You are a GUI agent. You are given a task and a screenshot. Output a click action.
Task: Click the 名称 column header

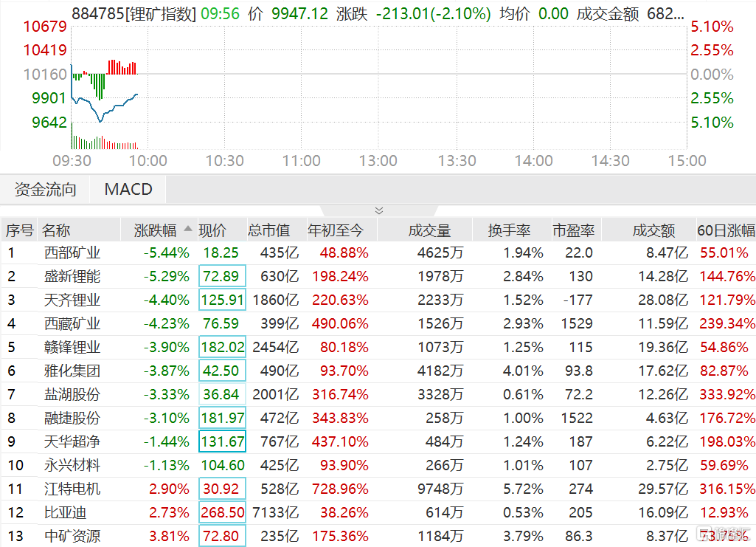56,230
